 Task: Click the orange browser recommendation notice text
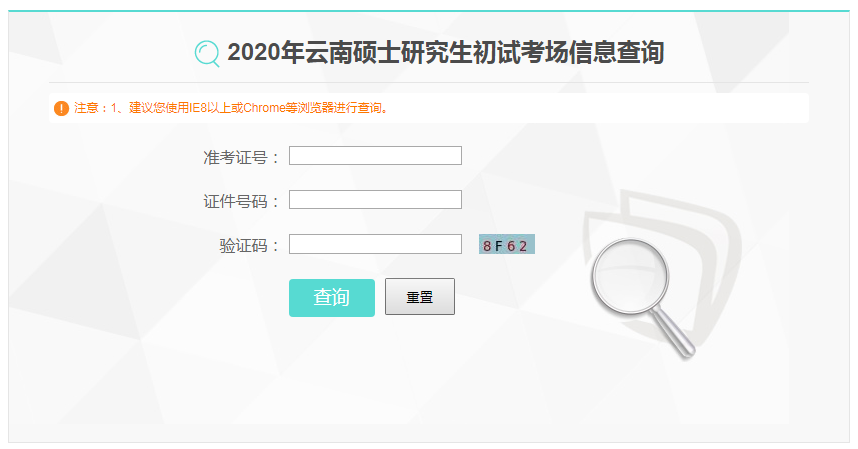(231, 108)
